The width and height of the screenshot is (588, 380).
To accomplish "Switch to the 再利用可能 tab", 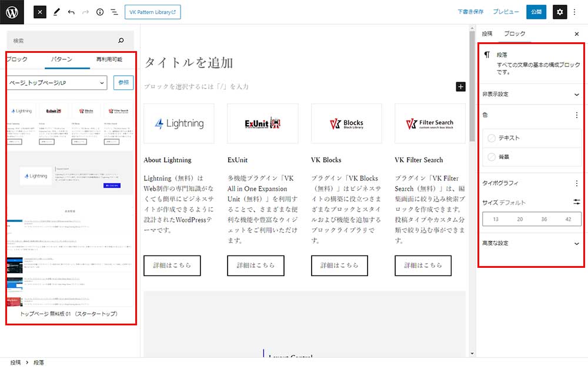I will click(x=110, y=59).
